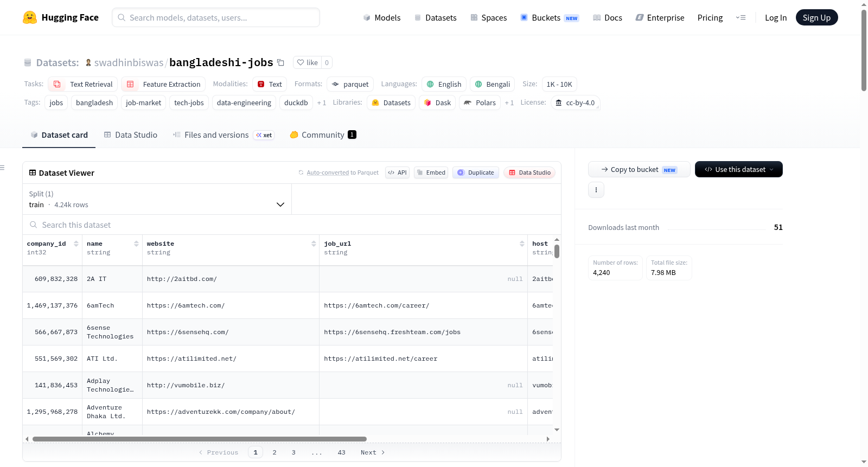This screenshot has width=868, height=467.
Task: Sort by company_id column sort icon
Action: (x=76, y=244)
